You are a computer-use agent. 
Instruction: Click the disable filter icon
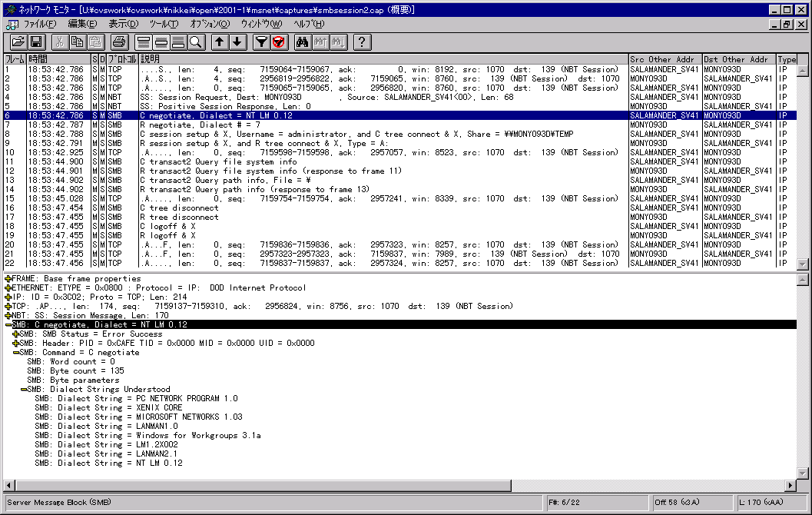279,42
